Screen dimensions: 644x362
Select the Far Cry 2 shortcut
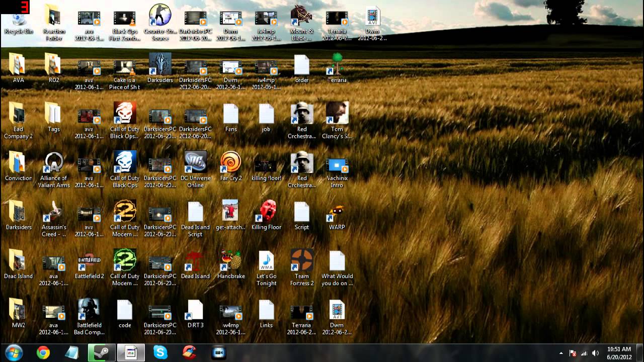[x=231, y=166]
